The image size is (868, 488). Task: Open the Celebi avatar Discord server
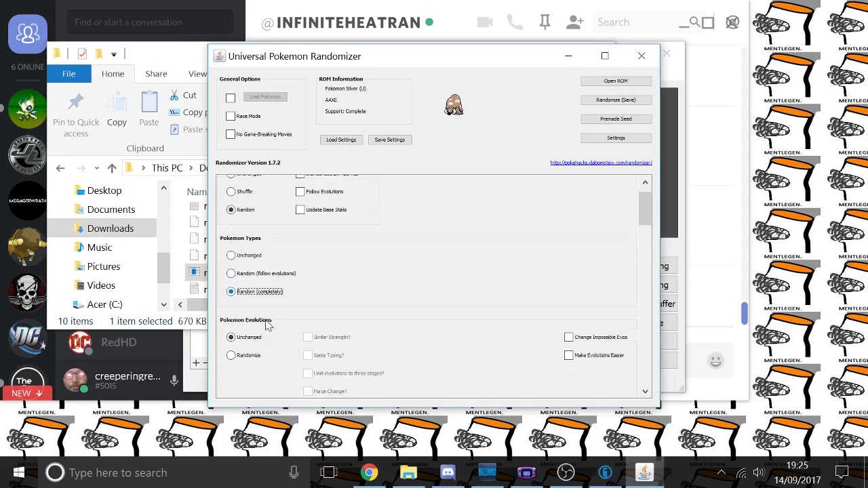pyautogui.click(x=28, y=110)
